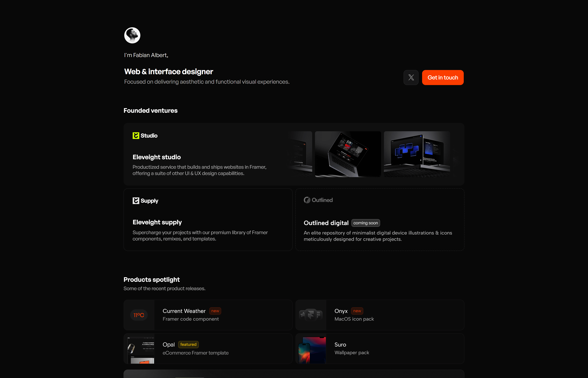View the red laptop mockup image

(348, 154)
